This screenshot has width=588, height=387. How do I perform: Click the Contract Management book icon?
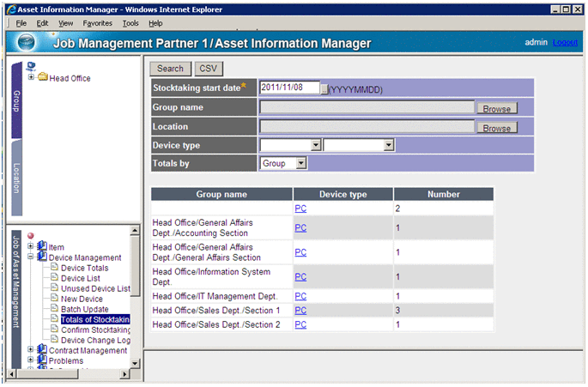tap(41, 350)
